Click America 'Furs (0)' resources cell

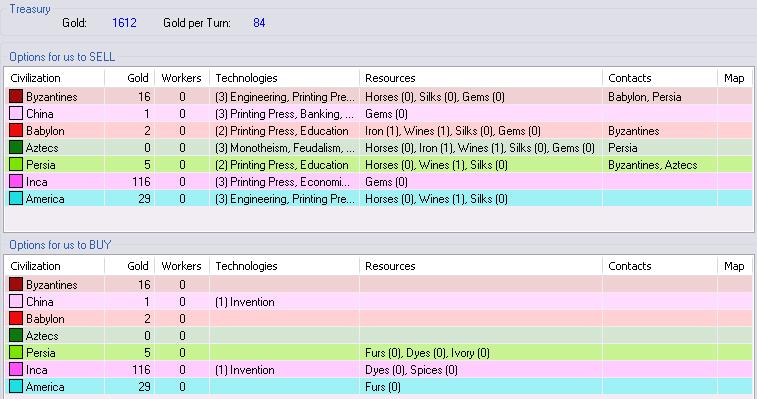[x=383, y=386]
